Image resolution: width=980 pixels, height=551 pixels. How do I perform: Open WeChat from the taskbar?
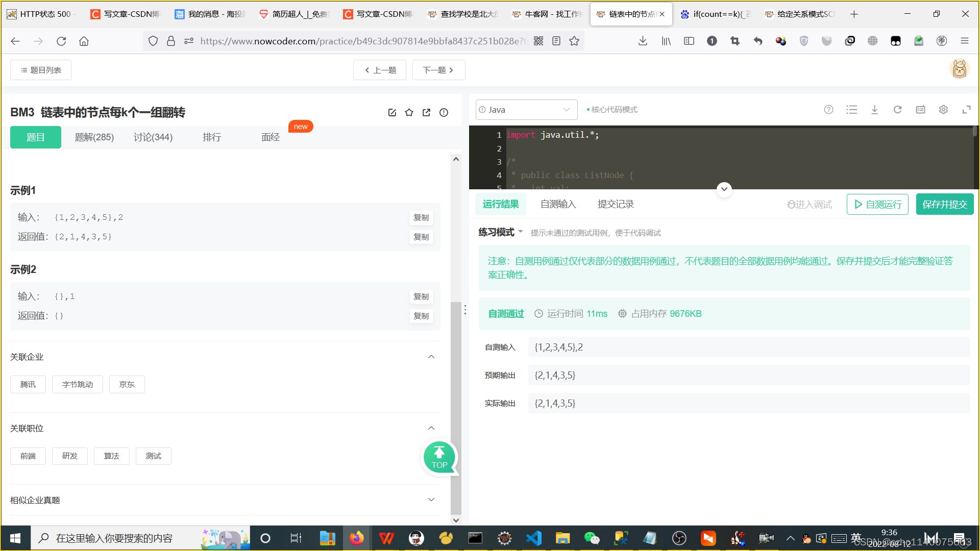click(x=592, y=538)
